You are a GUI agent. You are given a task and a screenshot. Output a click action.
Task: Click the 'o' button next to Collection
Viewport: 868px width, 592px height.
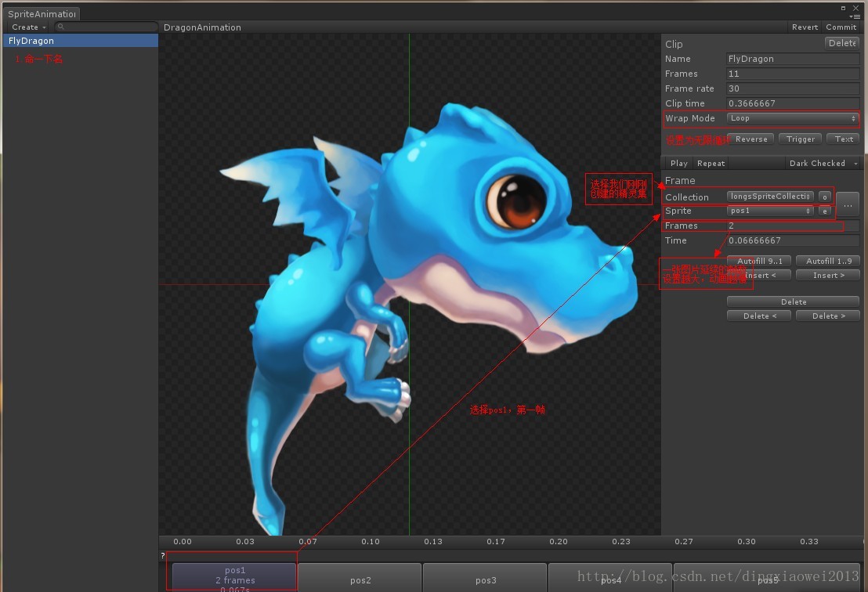tap(824, 197)
